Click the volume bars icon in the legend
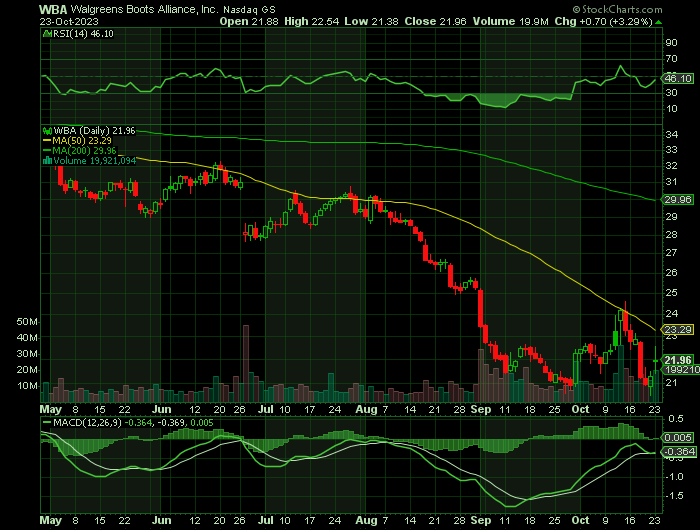Screen dimensions: 700x530 coord(47,160)
